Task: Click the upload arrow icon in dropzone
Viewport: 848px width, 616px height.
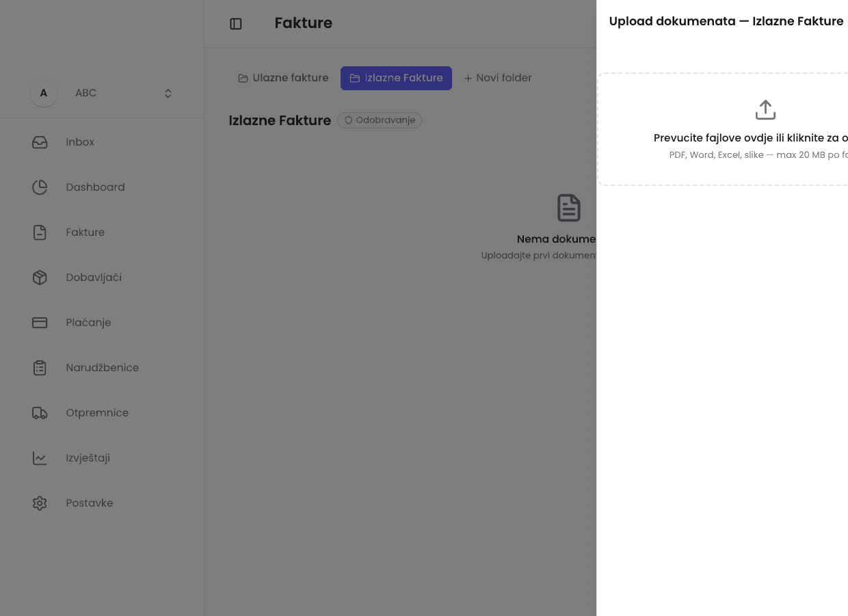Action: (x=765, y=109)
